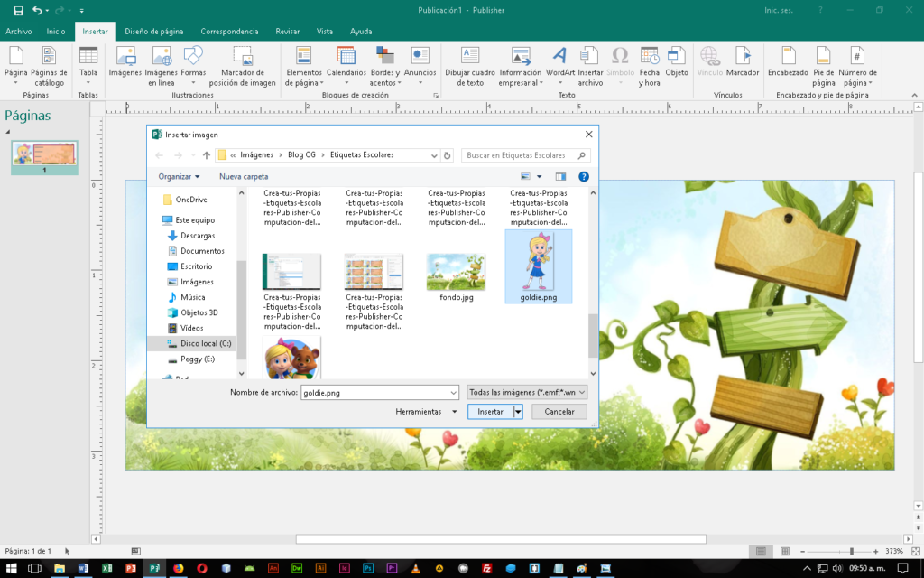Open the dialog's help button
Image resolution: width=924 pixels, height=578 pixels.
click(584, 177)
